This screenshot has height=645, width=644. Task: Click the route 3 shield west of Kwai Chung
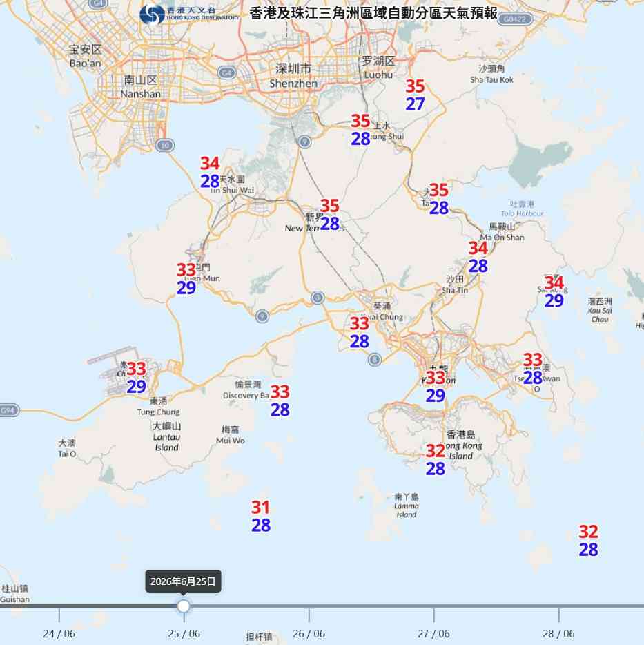(317, 297)
